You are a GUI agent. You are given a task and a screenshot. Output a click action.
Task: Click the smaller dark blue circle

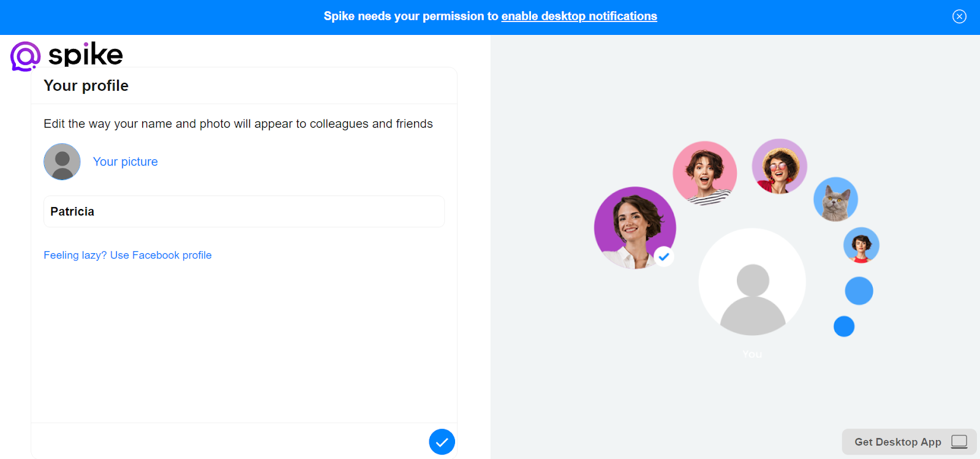(x=844, y=327)
